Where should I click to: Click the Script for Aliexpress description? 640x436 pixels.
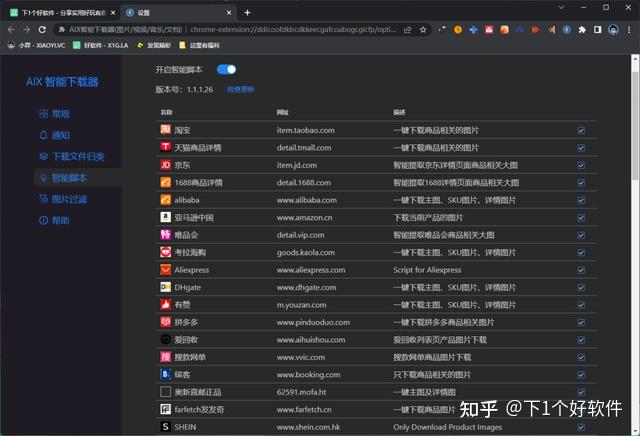click(x=427, y=270)
